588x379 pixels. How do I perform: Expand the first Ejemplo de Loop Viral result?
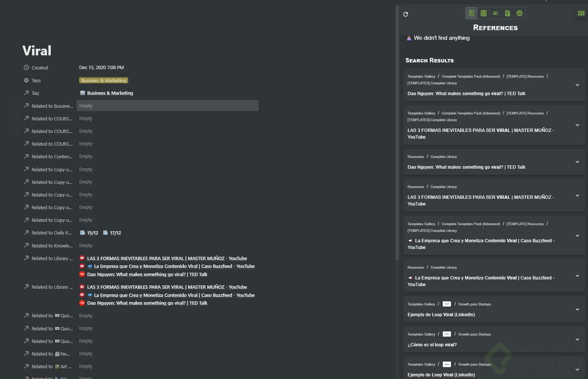coord(577,310)
